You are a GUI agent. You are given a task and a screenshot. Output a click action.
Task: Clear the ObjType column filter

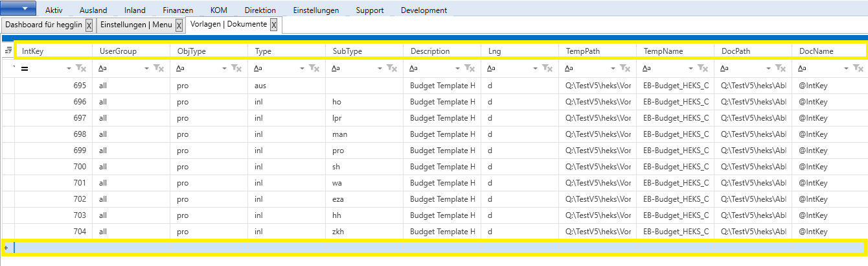click(x=236, y=68)
